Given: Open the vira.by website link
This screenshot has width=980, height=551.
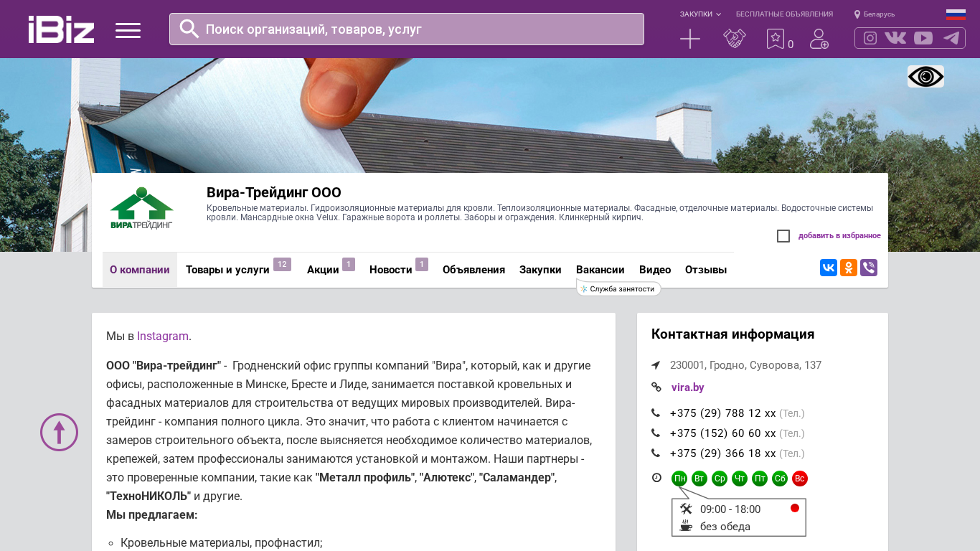Looking at the screenshot, I should pyautogui.click(x=688, y=387).
